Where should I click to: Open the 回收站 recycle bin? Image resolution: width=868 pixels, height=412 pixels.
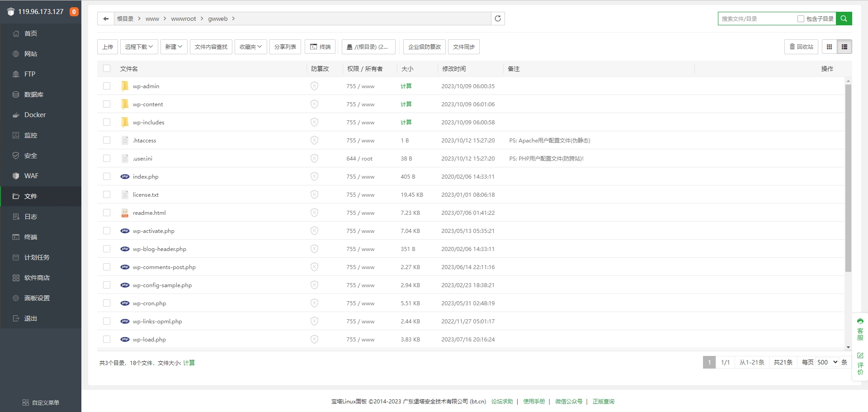(x=801, y=47)
